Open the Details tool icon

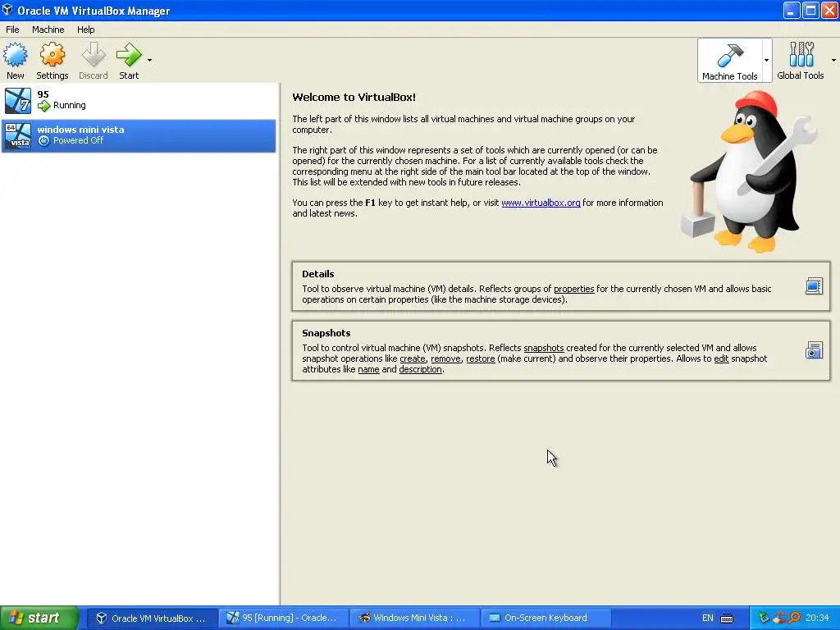click(x=814, y=286)
